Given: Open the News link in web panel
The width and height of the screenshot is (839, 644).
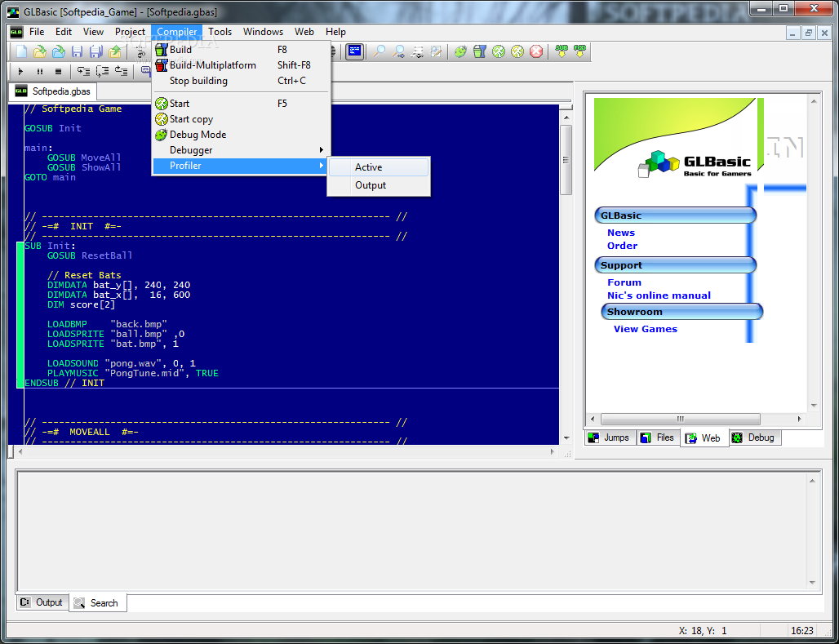Looking at the screenshot, I should click(x=621, y=233).
